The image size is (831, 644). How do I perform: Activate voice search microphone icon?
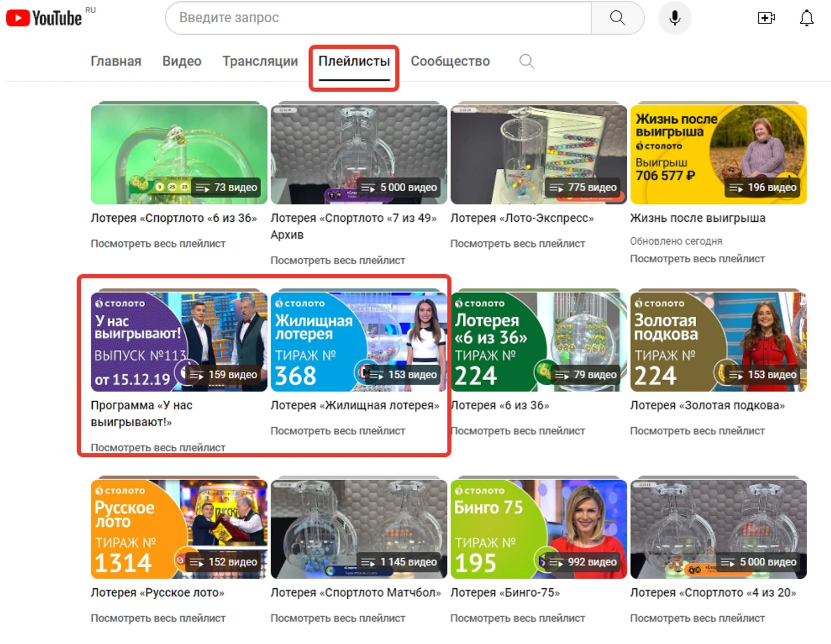tap(674, 18)
